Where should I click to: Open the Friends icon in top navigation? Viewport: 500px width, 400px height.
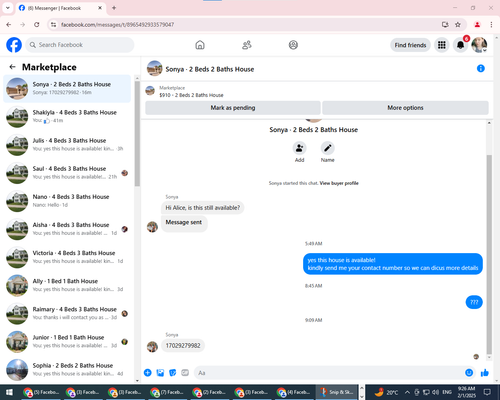coord(247,45)
